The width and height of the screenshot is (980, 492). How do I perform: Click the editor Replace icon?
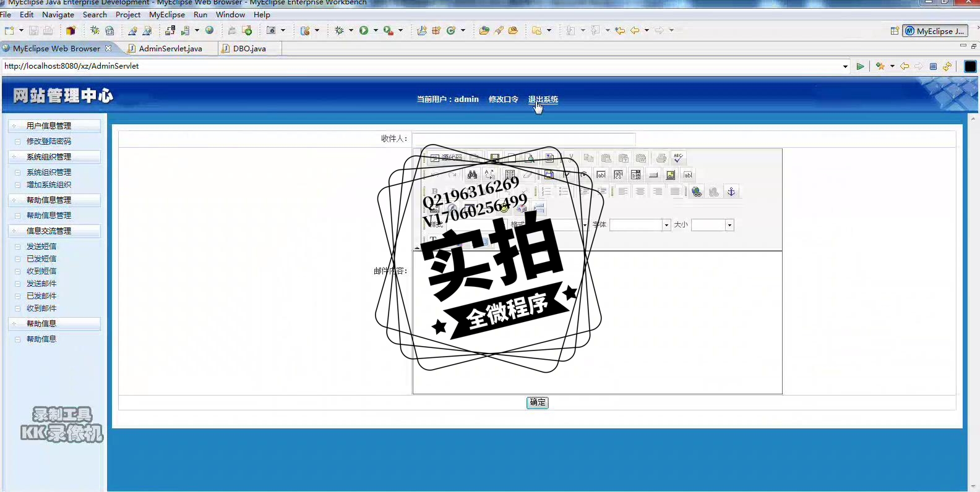pos(489,175)
